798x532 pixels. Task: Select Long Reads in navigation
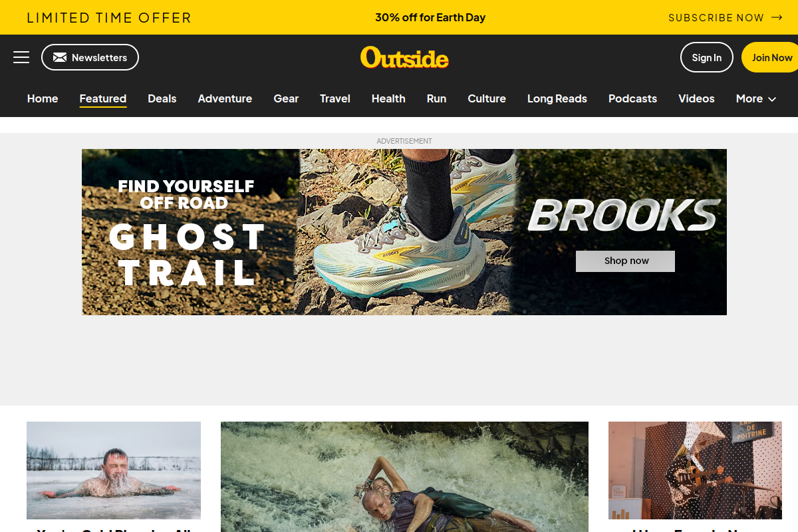[x=557, y=98]
